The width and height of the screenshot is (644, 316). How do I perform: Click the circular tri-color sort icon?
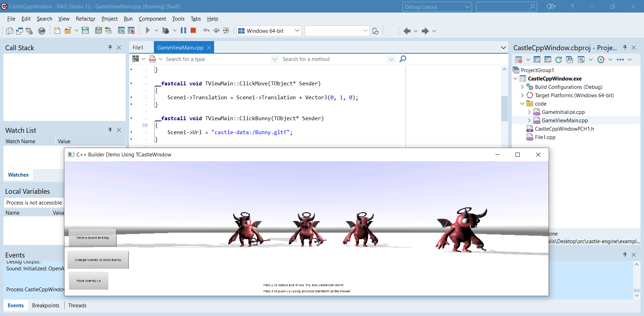(601, 60)
